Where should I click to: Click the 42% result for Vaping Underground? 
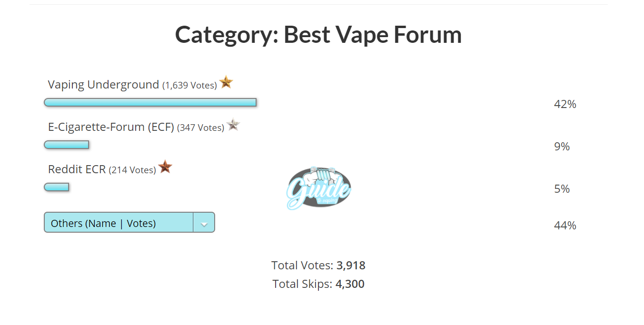click(565, 104)
